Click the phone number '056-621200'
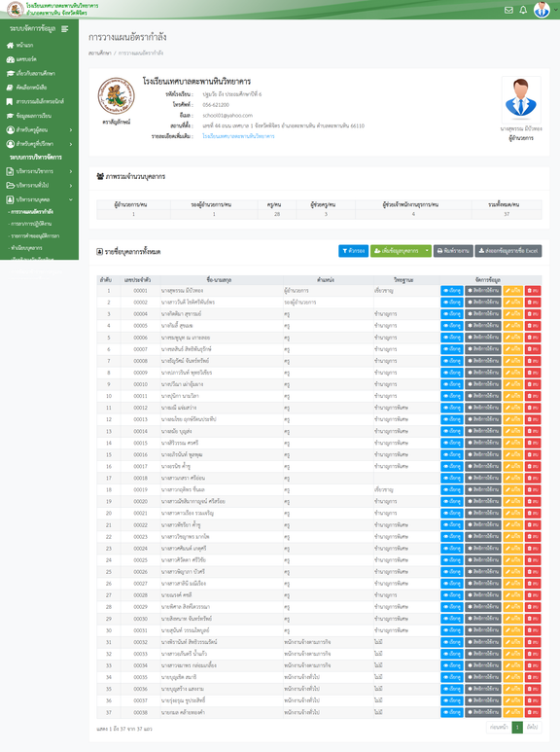This screenshot has height=752, width=560. [215, 104]
